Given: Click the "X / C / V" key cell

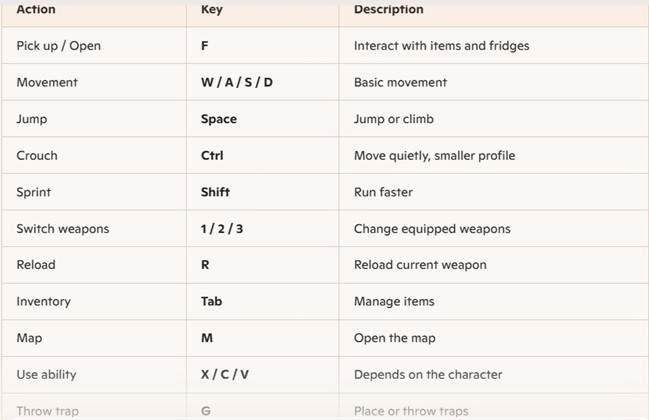Looking at the screenshot, I should click(x=225, y=375).
